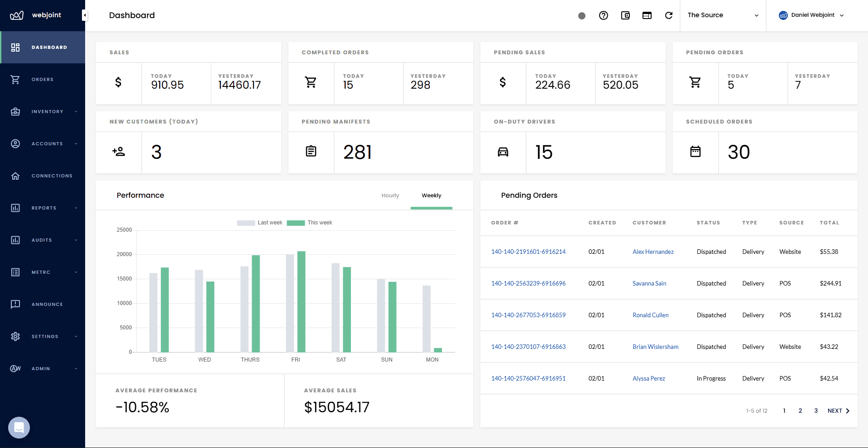Open the Daniel Webjoint account menu
868x448 pixels.
811,15
